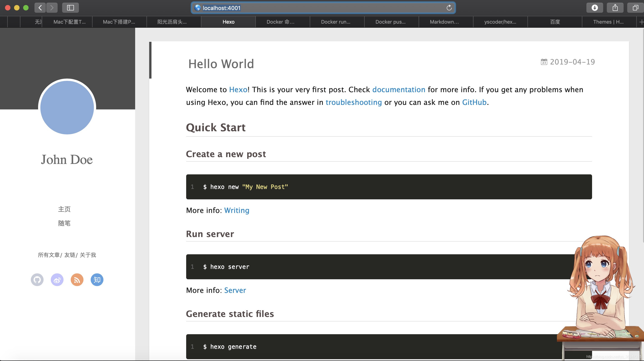Go to 随笔 in sidebar menu
Viewport: 644px width, 361px height.
coord(64,223)
